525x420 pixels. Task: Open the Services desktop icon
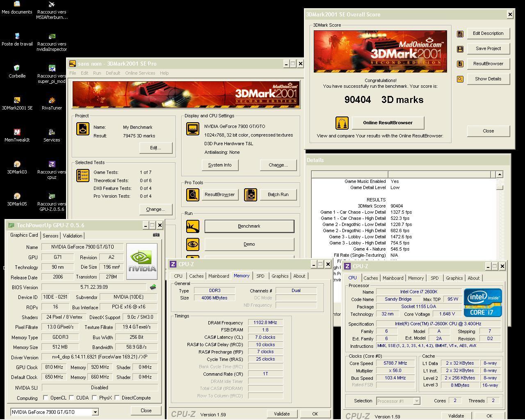click(52, 132)
